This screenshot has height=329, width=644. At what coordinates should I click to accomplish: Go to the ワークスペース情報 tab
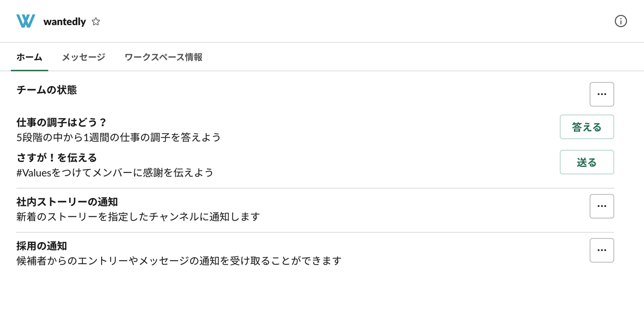tap(163, 57)
